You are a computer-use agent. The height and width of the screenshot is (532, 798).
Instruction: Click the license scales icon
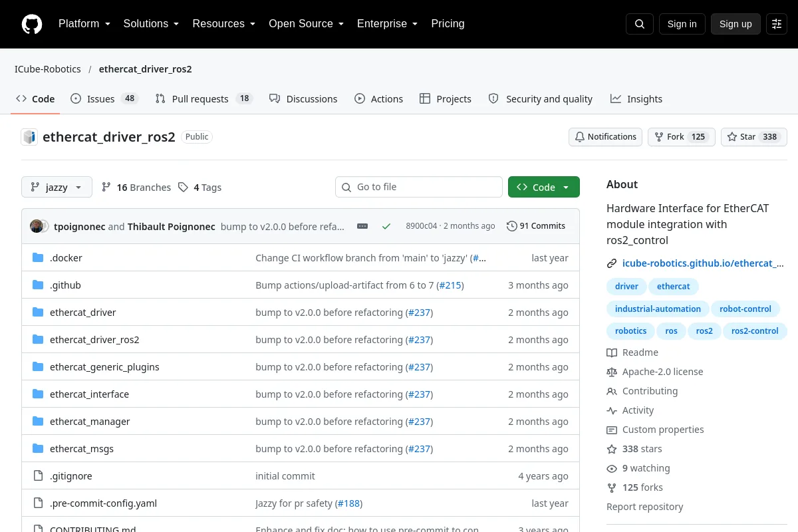[x=612, y=372]
